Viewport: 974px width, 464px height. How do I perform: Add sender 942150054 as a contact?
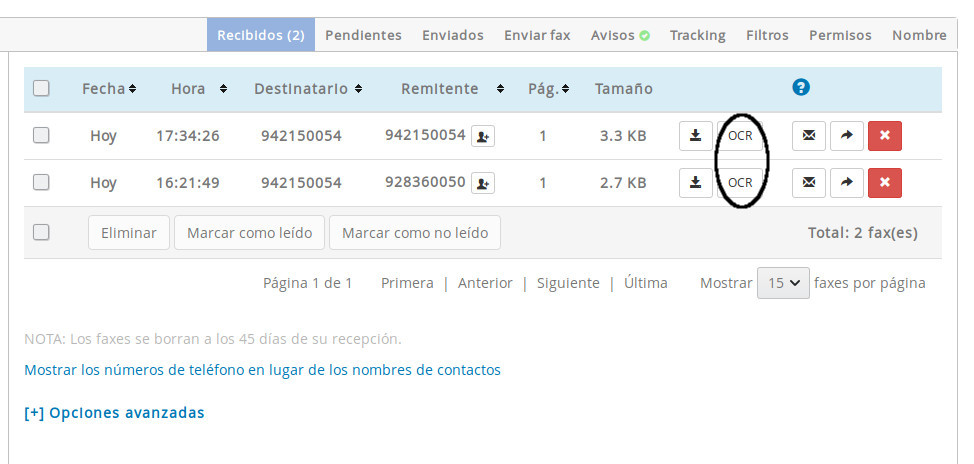pyautogui.click(x=483, y=136)
